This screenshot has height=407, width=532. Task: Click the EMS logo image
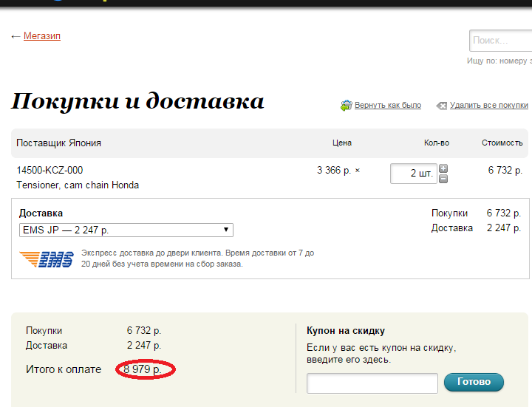click(47, 259)
